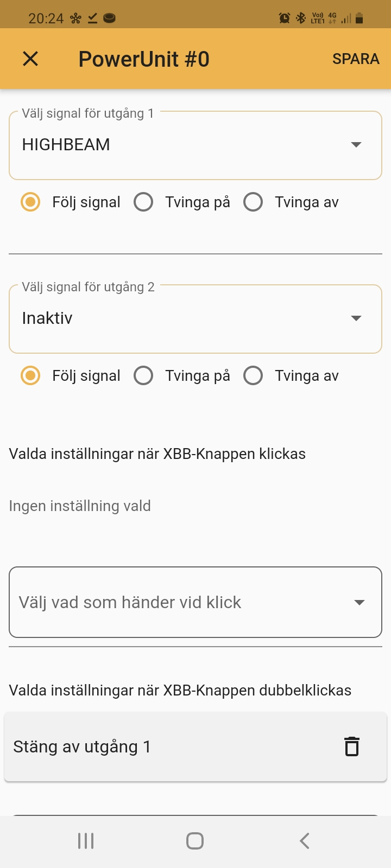
Task: Tap SPARA to save settings
Action: tap(356, 59)
